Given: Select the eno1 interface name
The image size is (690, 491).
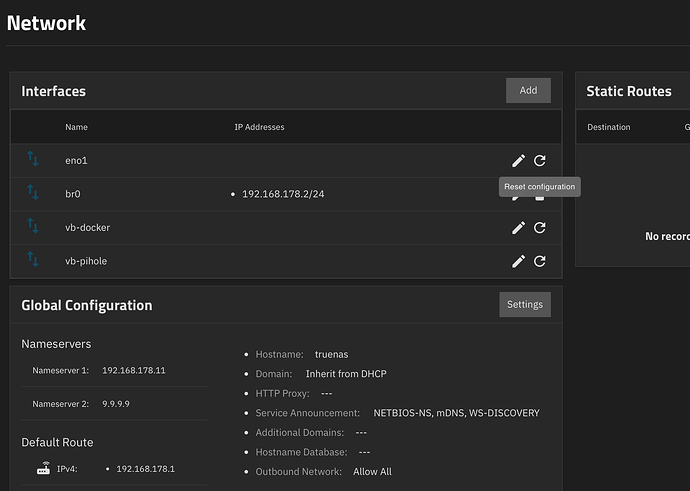Looking at the screenshot, I should coord(77,161).
